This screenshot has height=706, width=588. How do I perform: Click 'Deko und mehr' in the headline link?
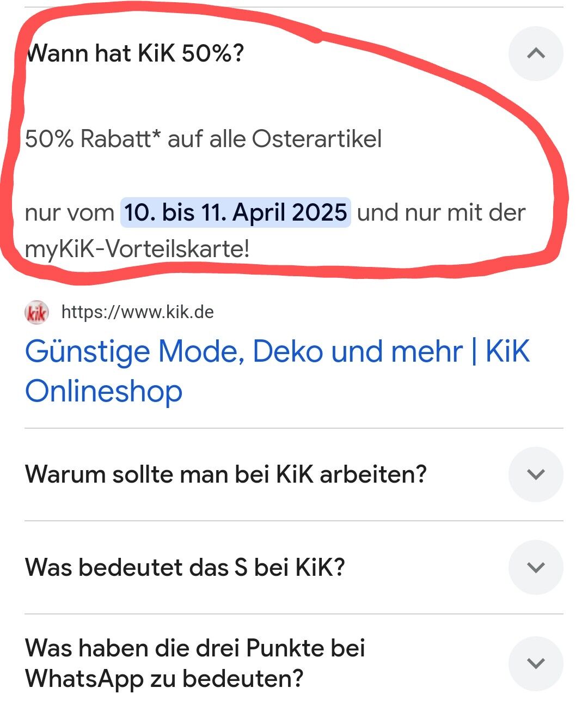pos(358,351)
